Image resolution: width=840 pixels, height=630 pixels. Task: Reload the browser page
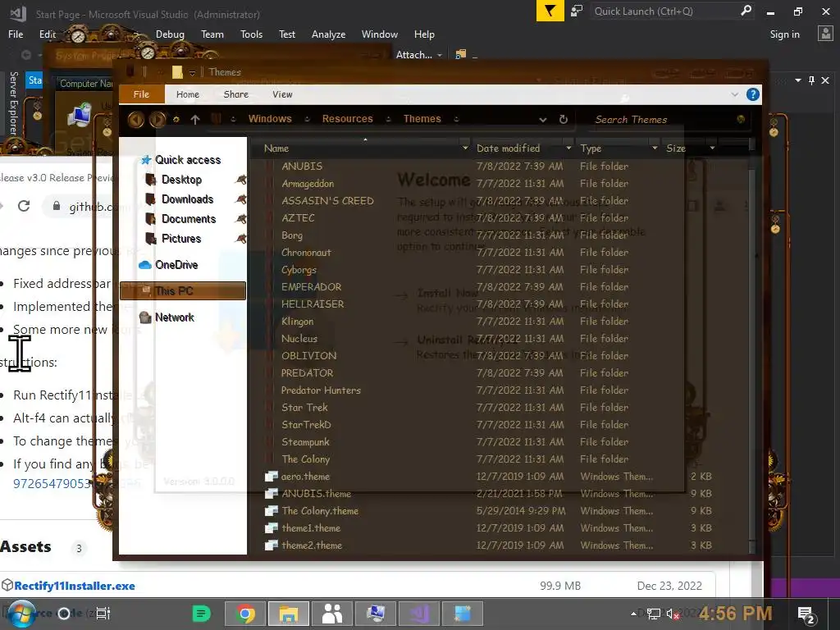24,206
